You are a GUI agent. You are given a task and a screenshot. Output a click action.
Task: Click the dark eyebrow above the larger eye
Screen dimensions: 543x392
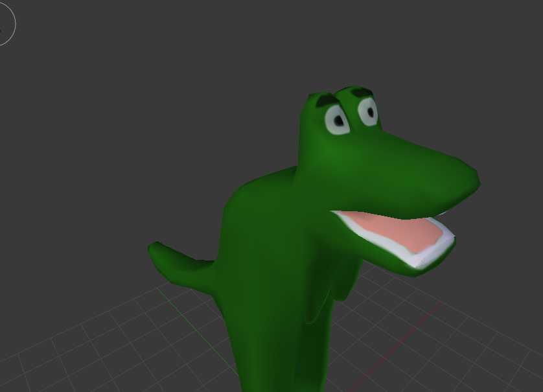point(327,102)
